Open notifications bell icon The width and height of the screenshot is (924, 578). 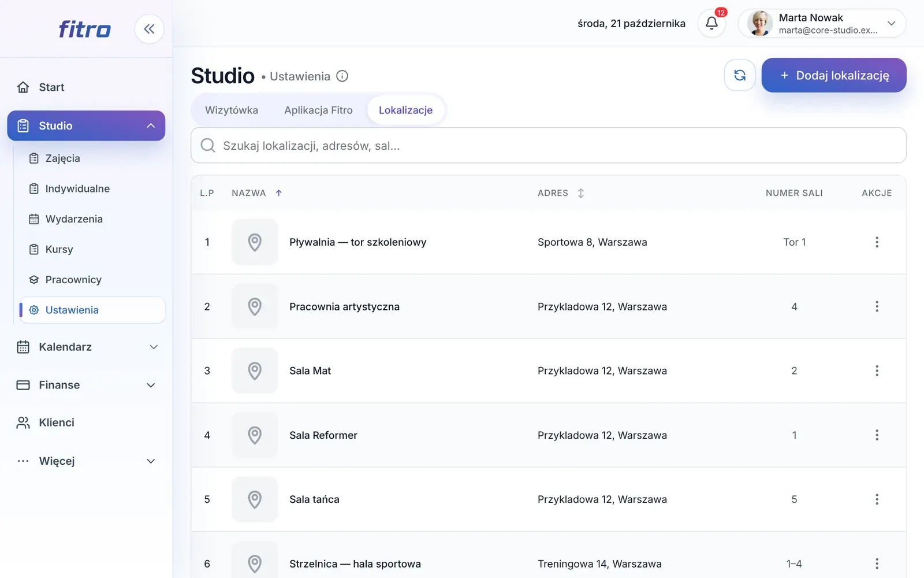click(x=711, y=24)
